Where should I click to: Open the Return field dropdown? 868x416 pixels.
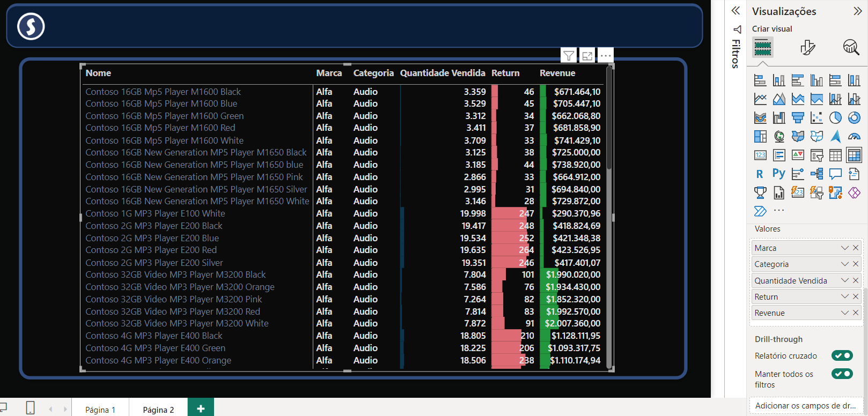point(845,296)
